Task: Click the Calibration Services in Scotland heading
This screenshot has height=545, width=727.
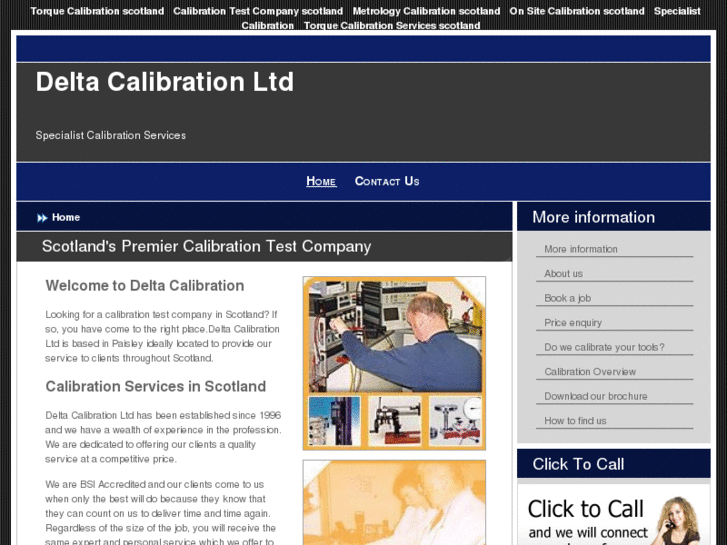Action: click(x=156, y=386)
